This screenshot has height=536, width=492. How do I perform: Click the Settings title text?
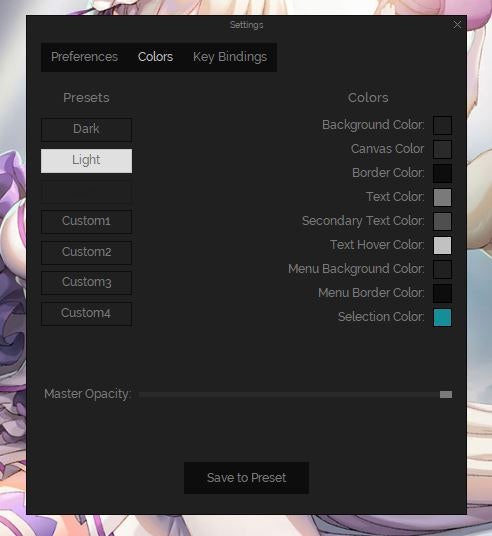pos(247,25)
